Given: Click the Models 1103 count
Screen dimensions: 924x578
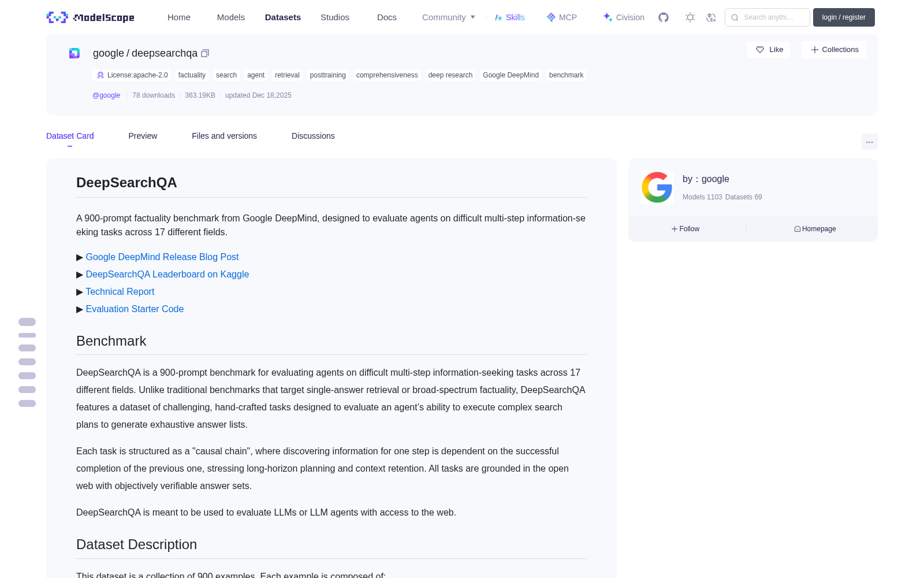Looking at the screenshot, I should [x=702, y=197].
